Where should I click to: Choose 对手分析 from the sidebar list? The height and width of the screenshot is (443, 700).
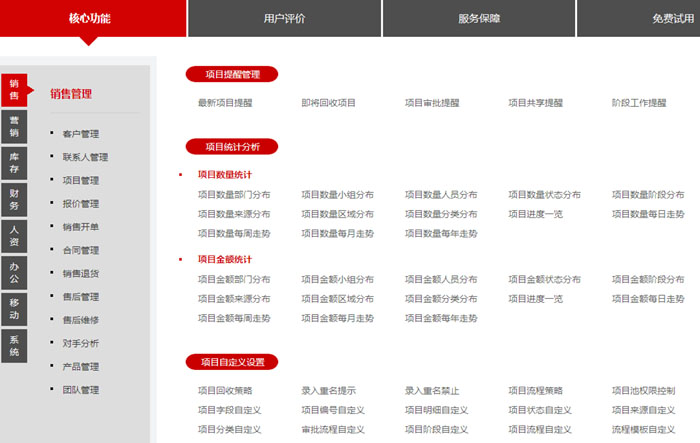tap(80, 343)
